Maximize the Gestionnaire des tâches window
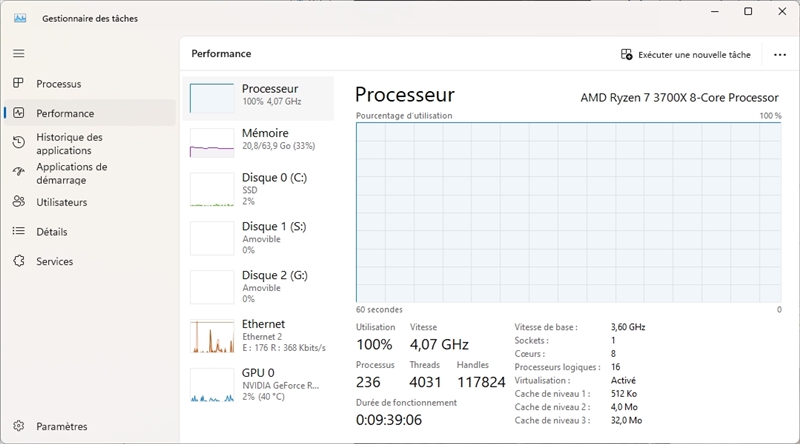The image size is (800, 444). pos(748,12)
